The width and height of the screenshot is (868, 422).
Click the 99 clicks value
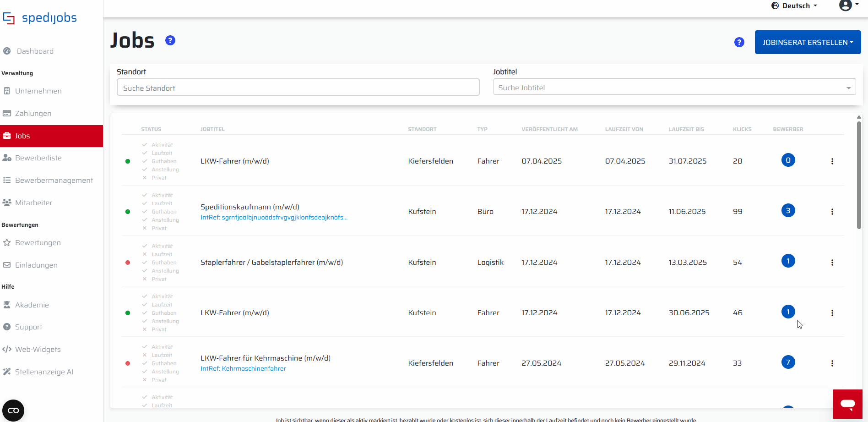(738, 211)
